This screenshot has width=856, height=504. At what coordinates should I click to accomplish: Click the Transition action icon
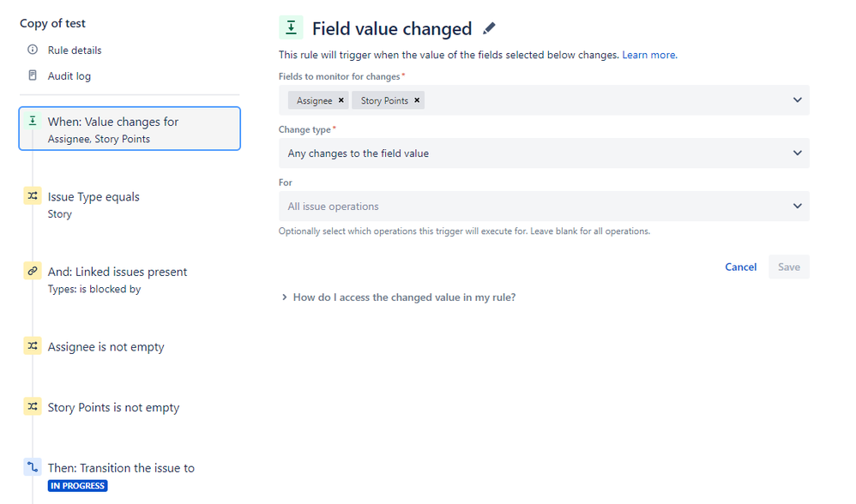pos(32,467)
